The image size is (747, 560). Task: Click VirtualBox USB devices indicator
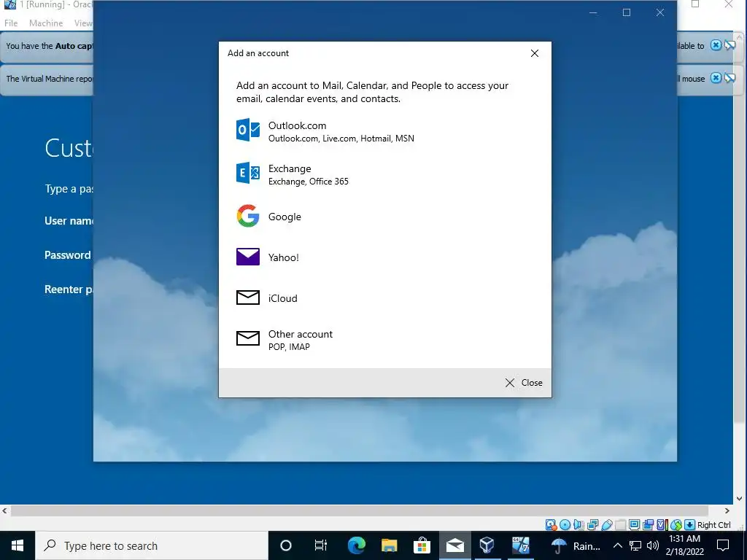tap(606, 525)
